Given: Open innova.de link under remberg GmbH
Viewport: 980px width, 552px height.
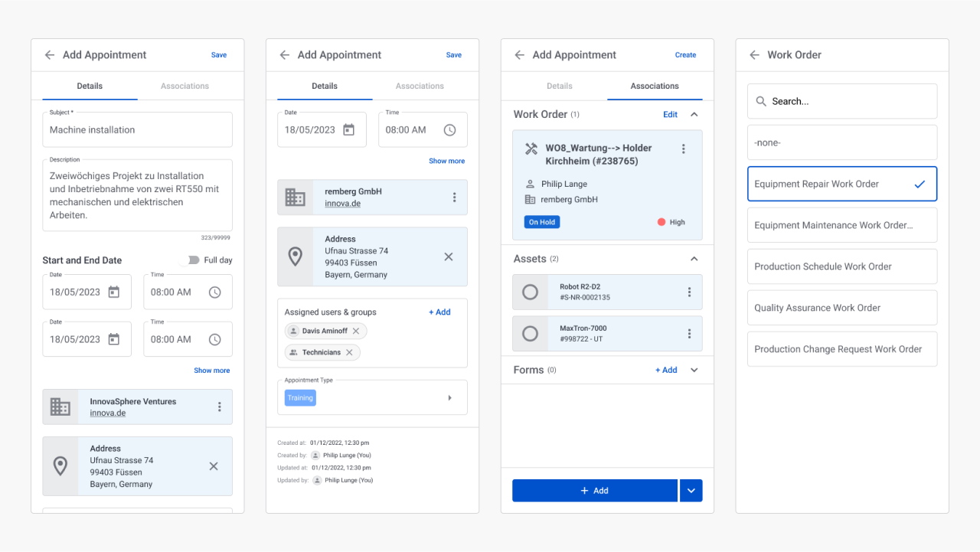Looking at the screenshot, I should (x=343, y=204).
